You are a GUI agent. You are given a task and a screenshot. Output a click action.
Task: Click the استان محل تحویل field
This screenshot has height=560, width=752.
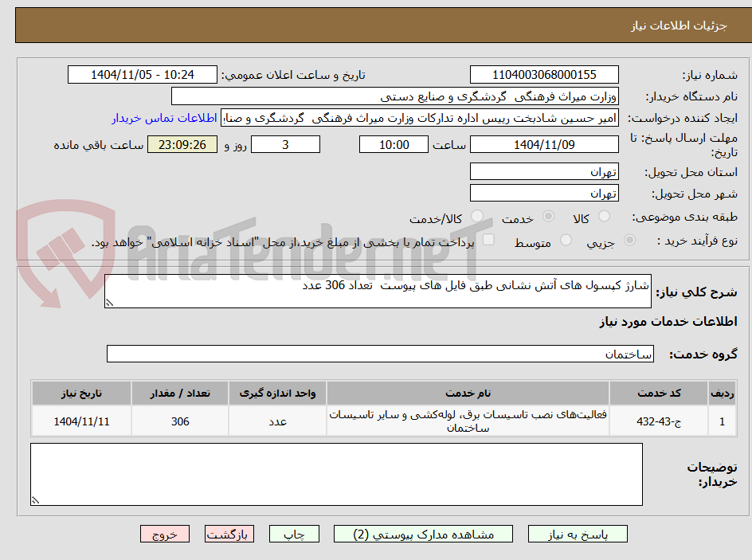pos(544,171)
